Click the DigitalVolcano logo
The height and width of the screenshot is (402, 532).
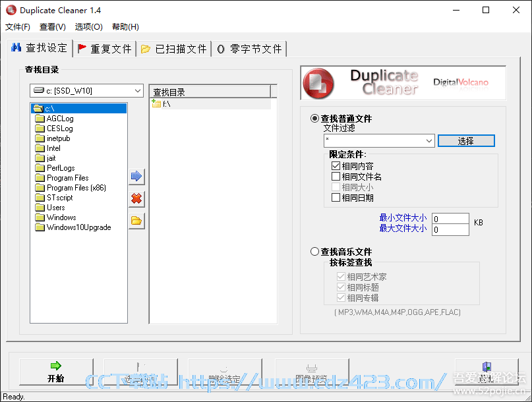click(461, 82)
